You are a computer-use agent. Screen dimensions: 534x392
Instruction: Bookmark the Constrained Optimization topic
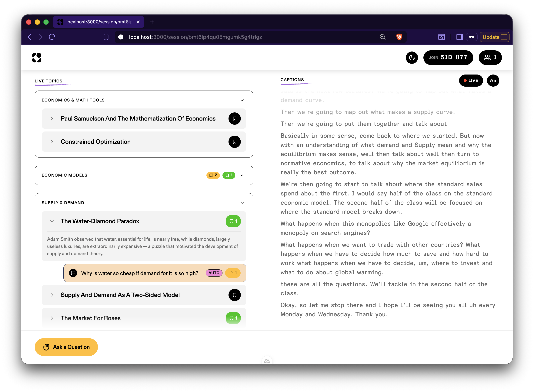(x=235, y=142)
